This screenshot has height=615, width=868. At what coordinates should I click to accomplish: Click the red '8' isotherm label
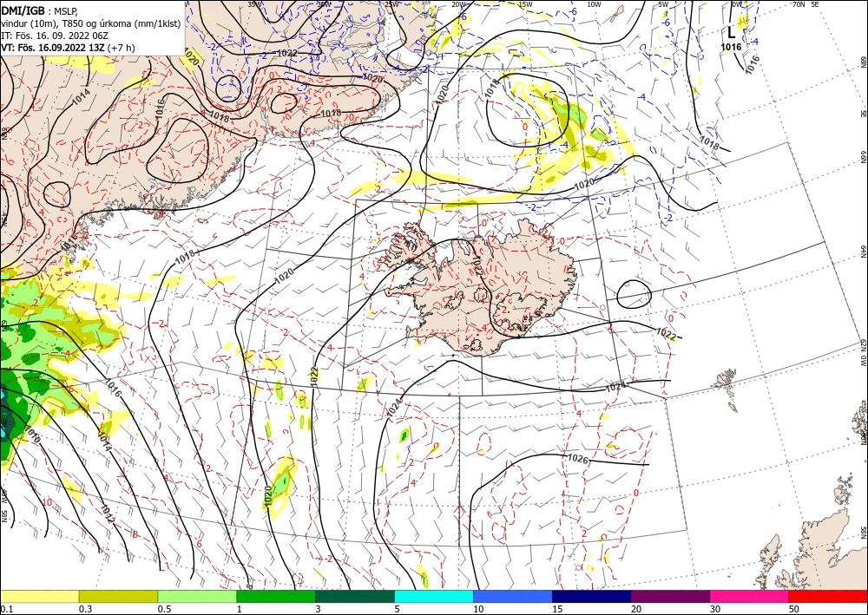pyautogui.click(x=135, y=534)
